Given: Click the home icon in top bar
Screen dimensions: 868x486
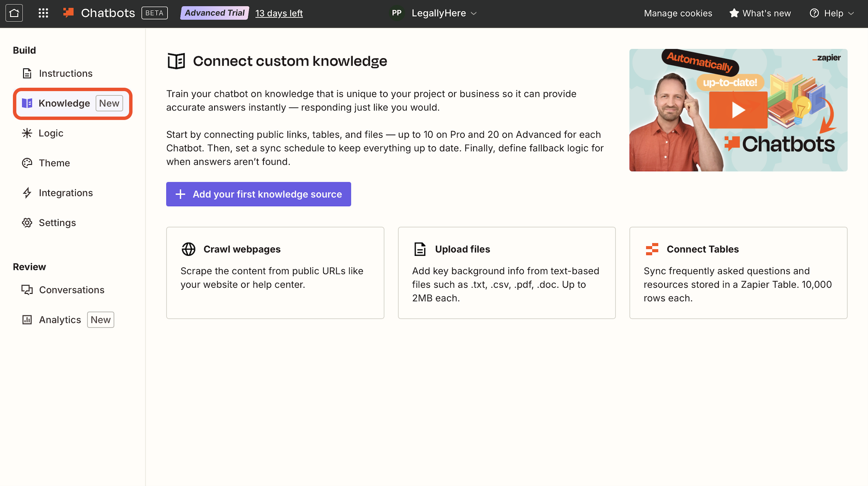Looking at the screenshot, I should [x=14, y=13].
